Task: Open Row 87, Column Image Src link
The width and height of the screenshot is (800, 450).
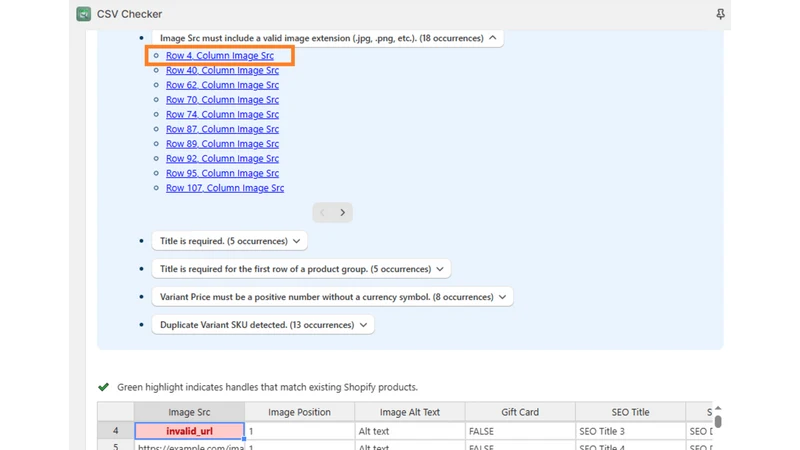Action: 222,130
